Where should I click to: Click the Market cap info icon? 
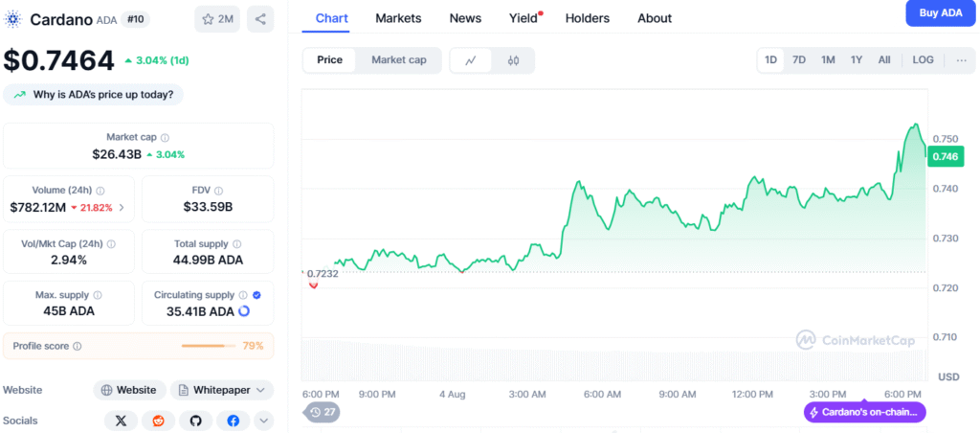(x=165, y=138)
